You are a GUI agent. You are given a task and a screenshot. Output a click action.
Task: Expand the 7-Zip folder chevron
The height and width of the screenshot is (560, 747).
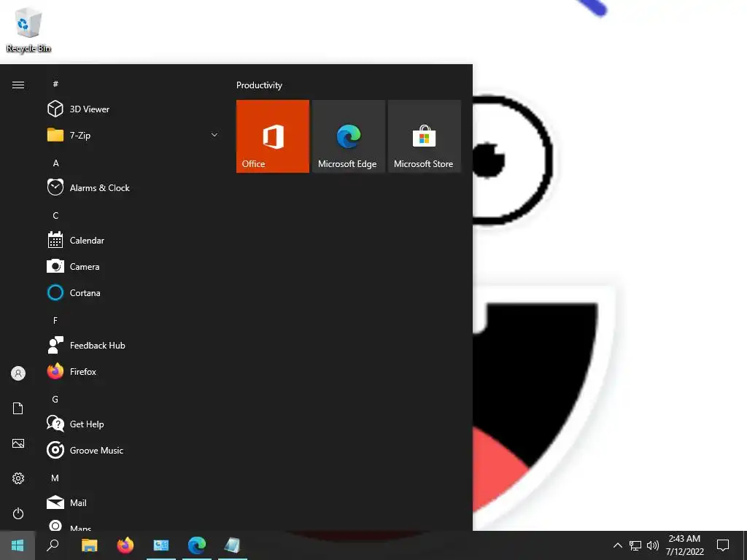click(x=214, y=135)
